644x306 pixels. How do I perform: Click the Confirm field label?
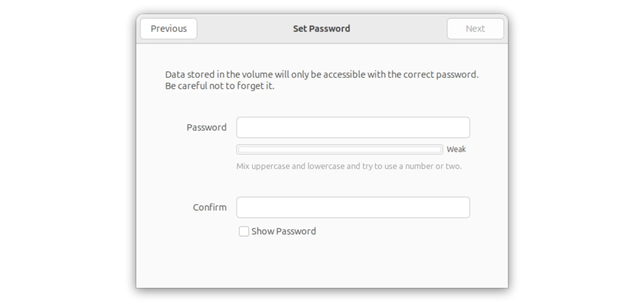point(209,207)
